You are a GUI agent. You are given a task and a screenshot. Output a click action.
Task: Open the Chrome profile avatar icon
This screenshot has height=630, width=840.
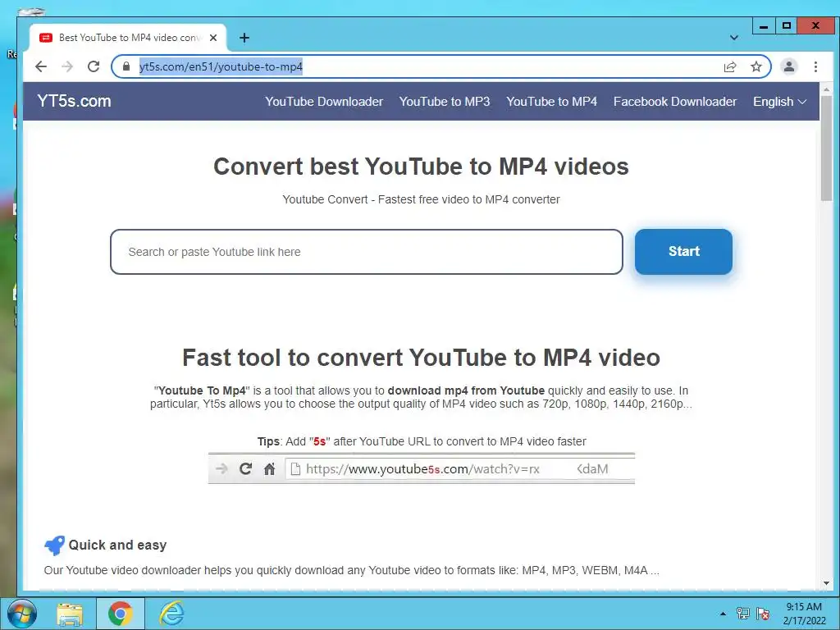tap(789, 66)
